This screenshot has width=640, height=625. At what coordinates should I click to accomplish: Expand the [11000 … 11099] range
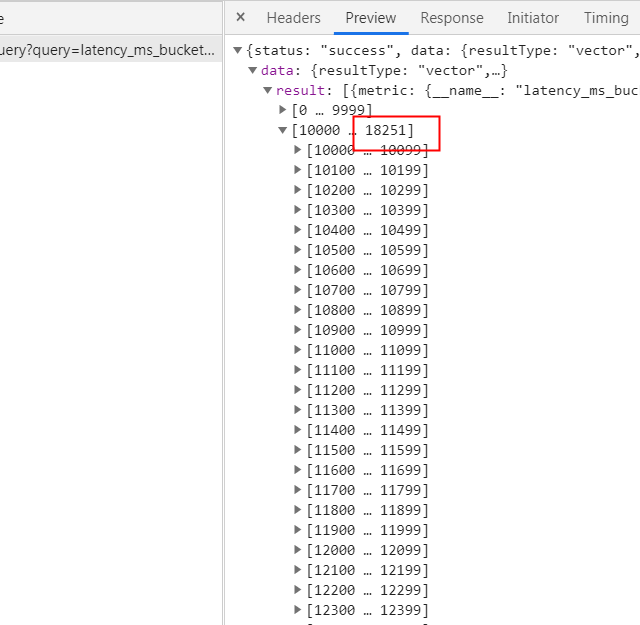pyautogui.click(x=298, y=350)
